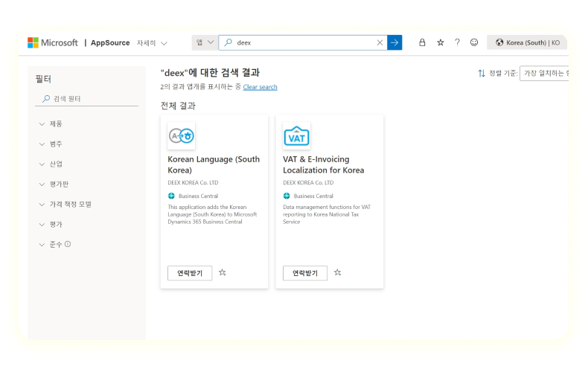Screen dimensions: 588x372
Task: Expand the 제품 filter
Action: tap(51, 124)
